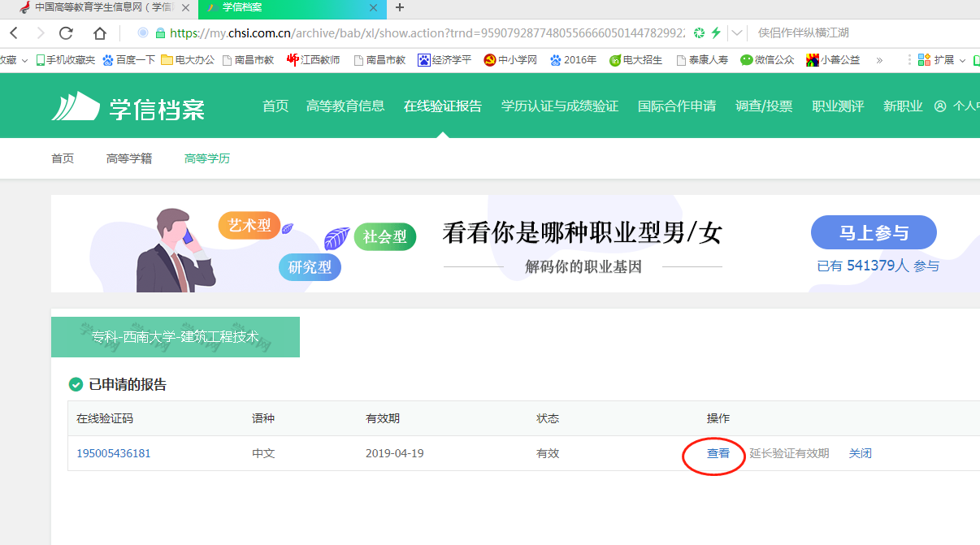Click the 延长验证有效期 link
980x545 pixels.
pos(789,453)
